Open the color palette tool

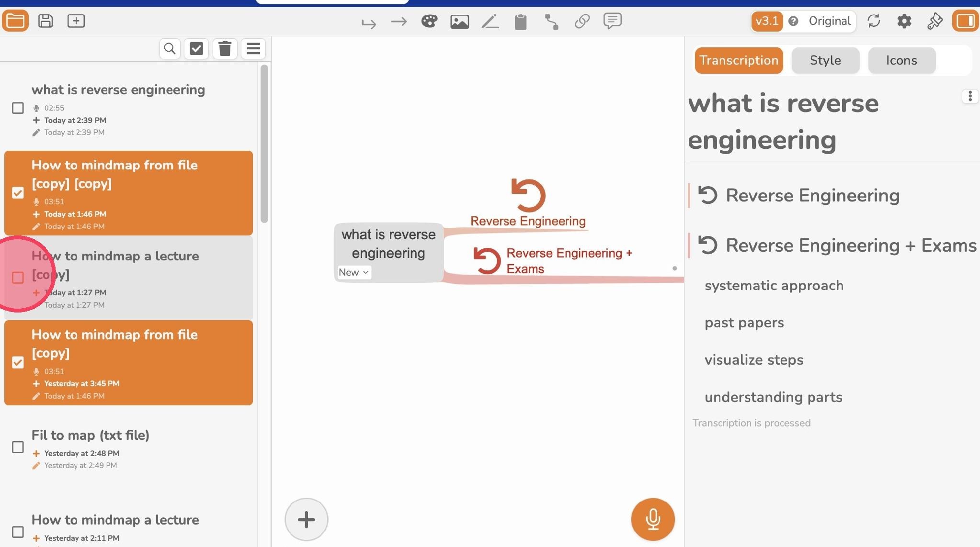(x=429, y=21)
